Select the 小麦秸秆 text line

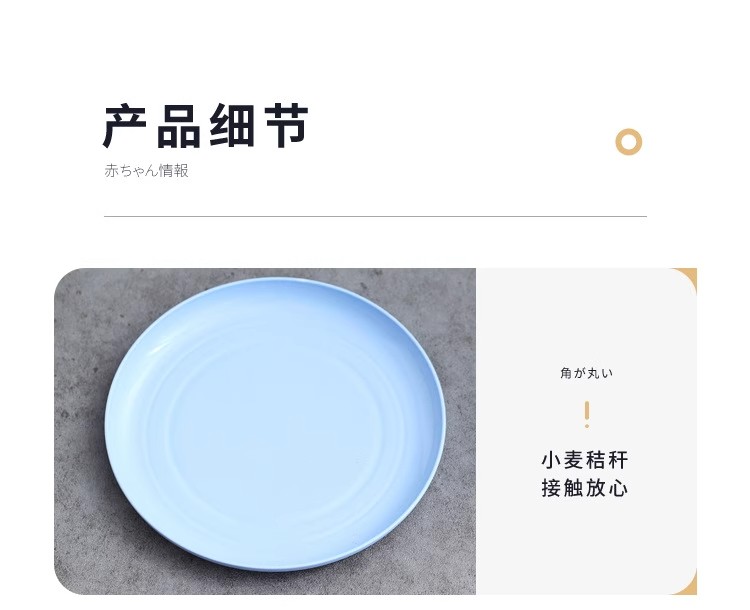(585, 460)
